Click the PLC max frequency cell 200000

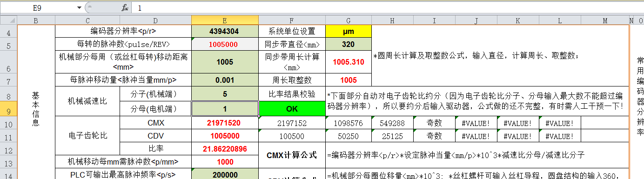point(225,175)
